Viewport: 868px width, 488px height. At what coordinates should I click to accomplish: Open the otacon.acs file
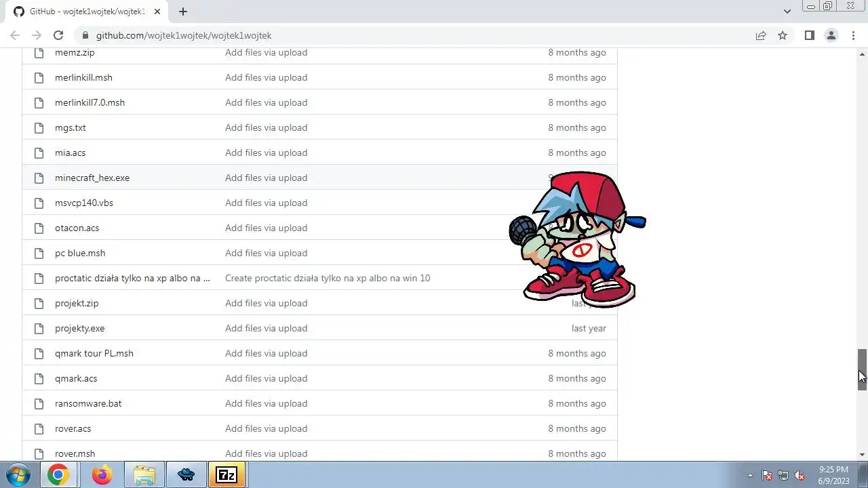(x=77, y=228)
